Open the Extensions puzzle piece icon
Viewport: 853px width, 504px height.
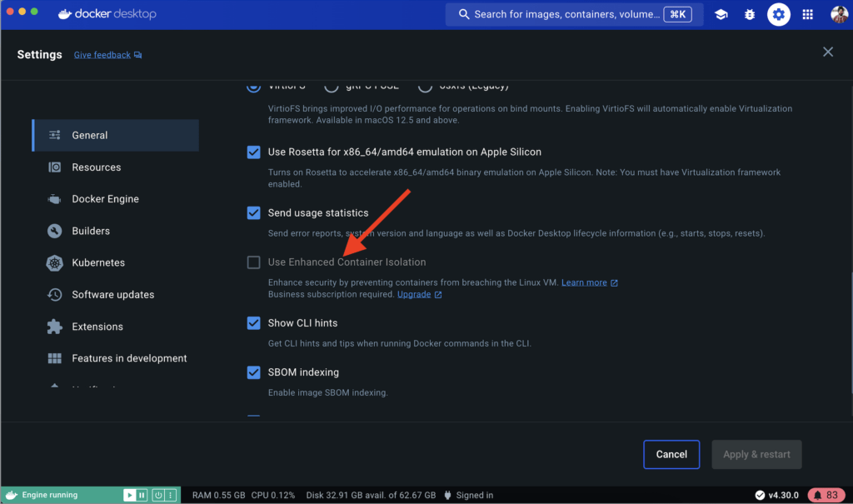(x=54, y=327)
